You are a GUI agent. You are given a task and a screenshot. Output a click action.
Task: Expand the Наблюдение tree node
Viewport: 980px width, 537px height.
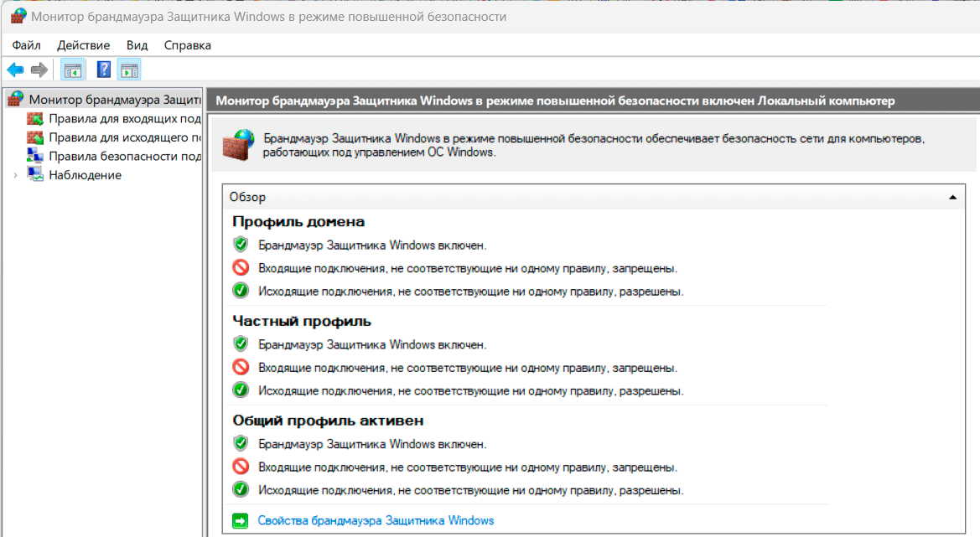[15, 175]
